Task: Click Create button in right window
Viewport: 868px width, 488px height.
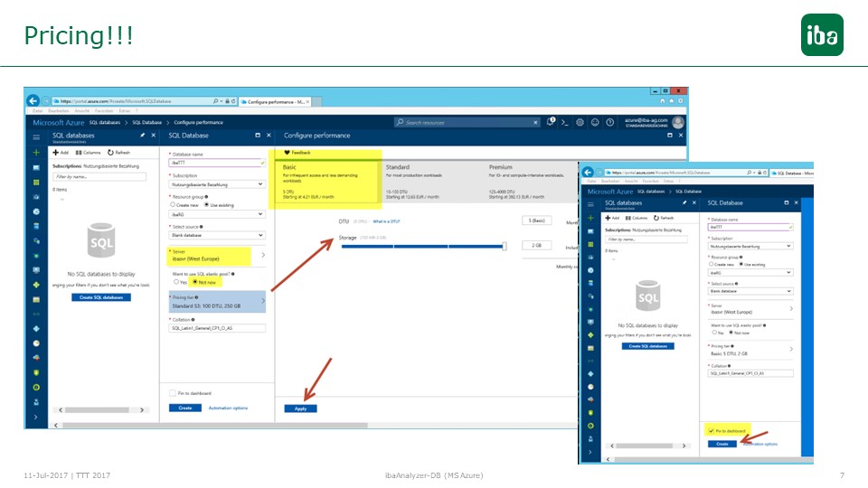Action: click(x=722, y=444)
